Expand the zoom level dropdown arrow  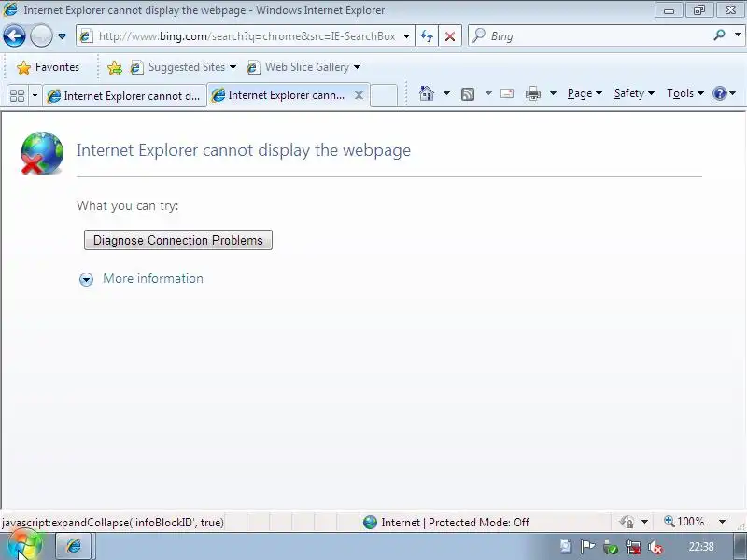click(x=722, y=523)
